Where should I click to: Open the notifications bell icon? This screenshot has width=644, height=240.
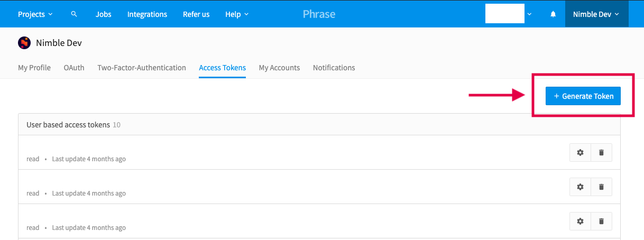click(x=553, y=14)
